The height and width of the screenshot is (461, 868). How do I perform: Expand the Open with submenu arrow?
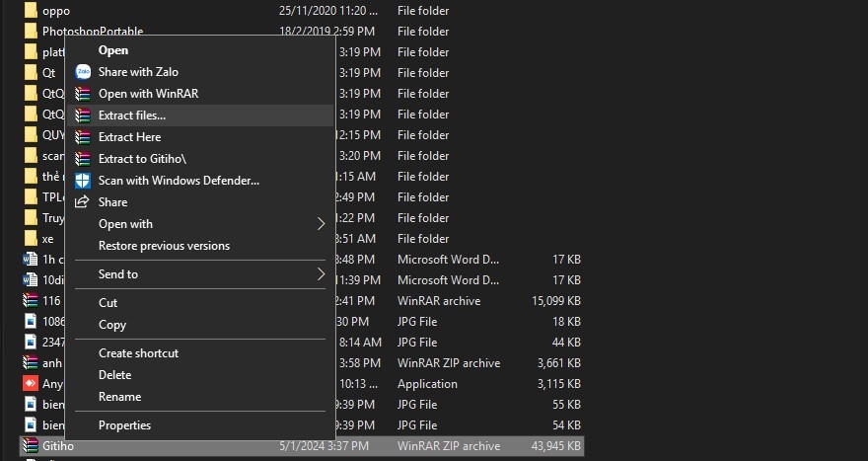click(322, 224)
